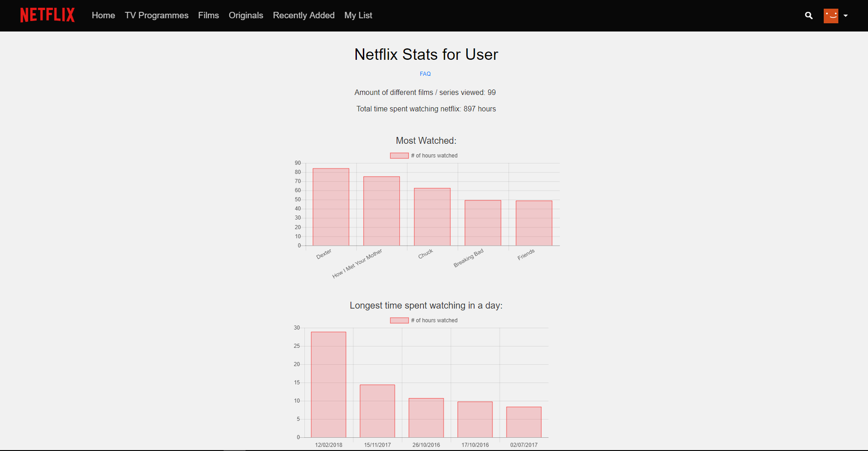Select Originals in the nav bar
Screen dimensions: 868x451
click(246, 15)
